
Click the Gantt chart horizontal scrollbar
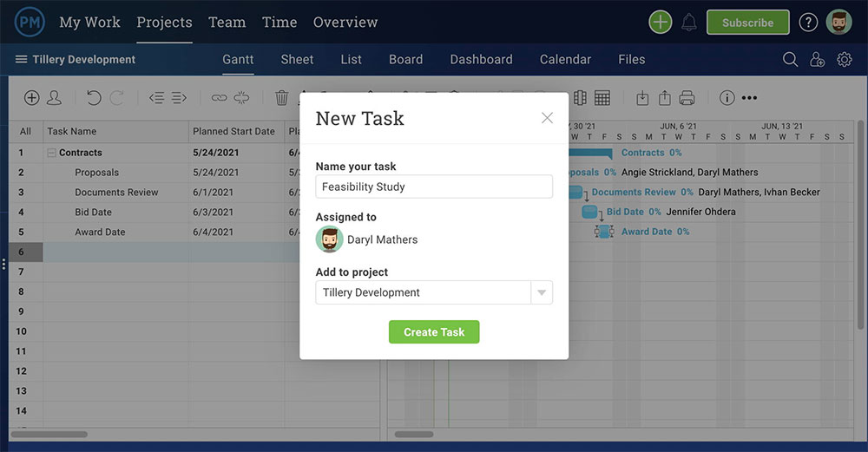point(414,435)
